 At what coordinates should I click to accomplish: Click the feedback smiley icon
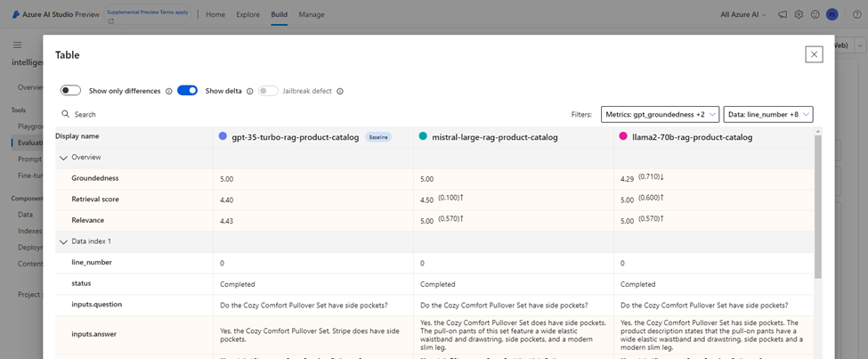coord(815,14)
